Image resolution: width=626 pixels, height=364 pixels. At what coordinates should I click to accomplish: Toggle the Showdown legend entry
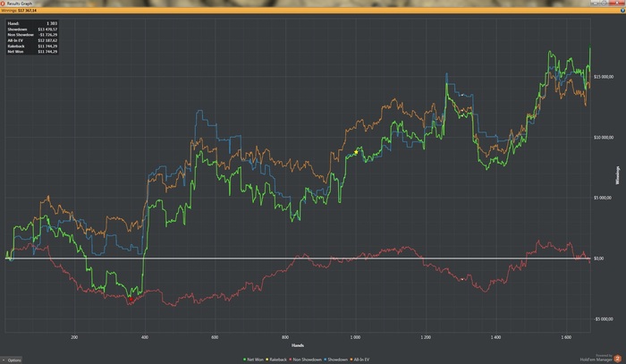point(335,360)
